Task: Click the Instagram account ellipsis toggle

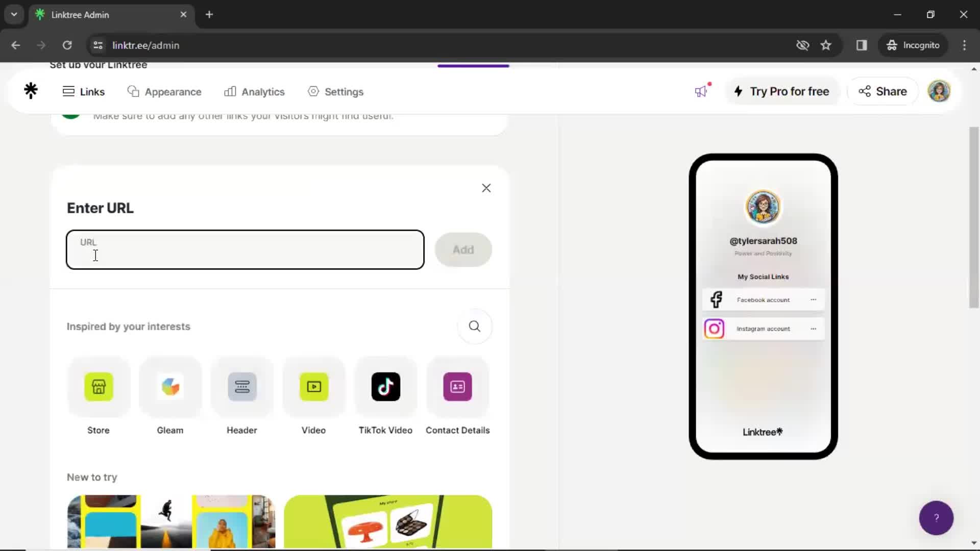Action: click(813, 329)
